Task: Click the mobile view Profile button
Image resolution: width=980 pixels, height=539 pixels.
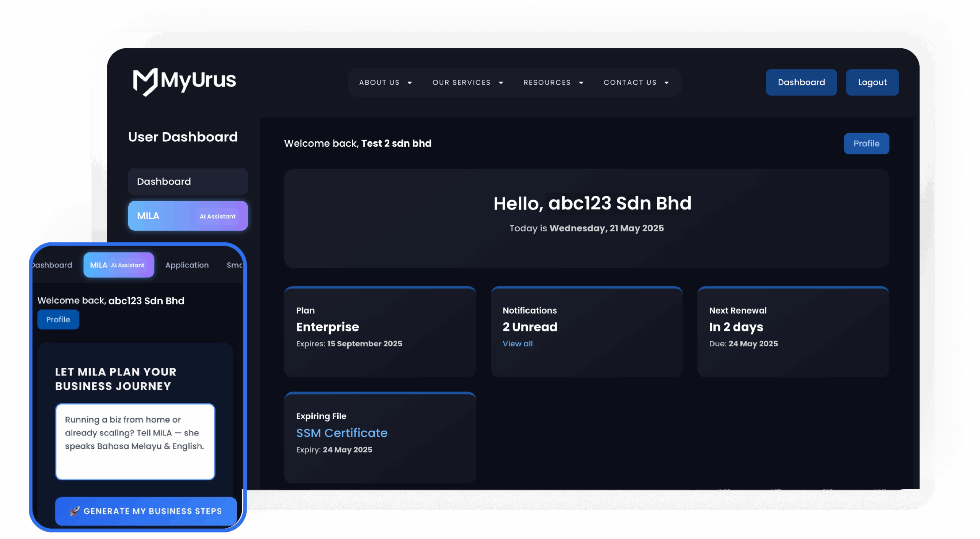Action: [58, 319]
